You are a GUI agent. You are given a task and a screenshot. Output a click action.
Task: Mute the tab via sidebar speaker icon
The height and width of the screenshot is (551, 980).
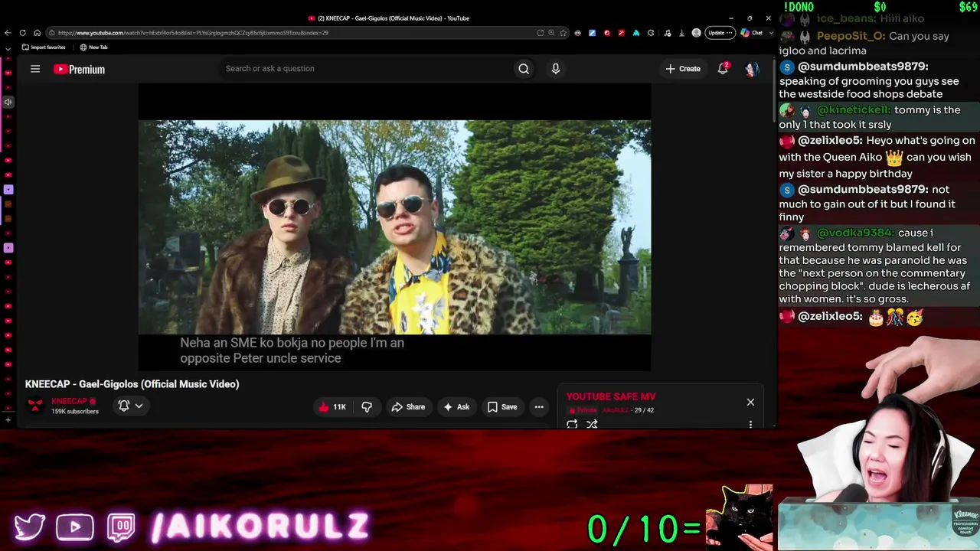[x=8, y=102]
